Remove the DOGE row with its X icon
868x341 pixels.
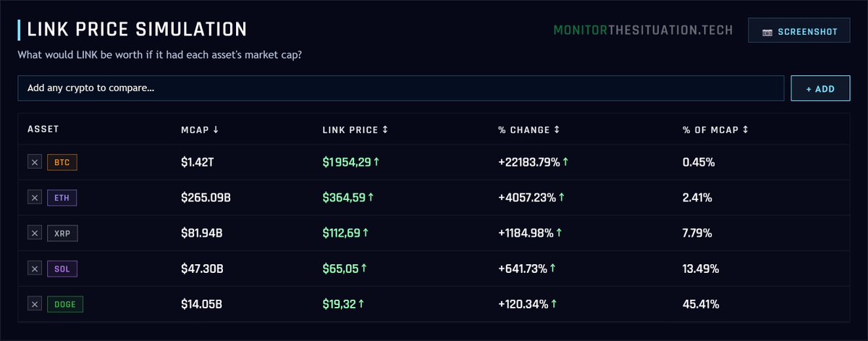pyautogui.click(x=34, y=304)
